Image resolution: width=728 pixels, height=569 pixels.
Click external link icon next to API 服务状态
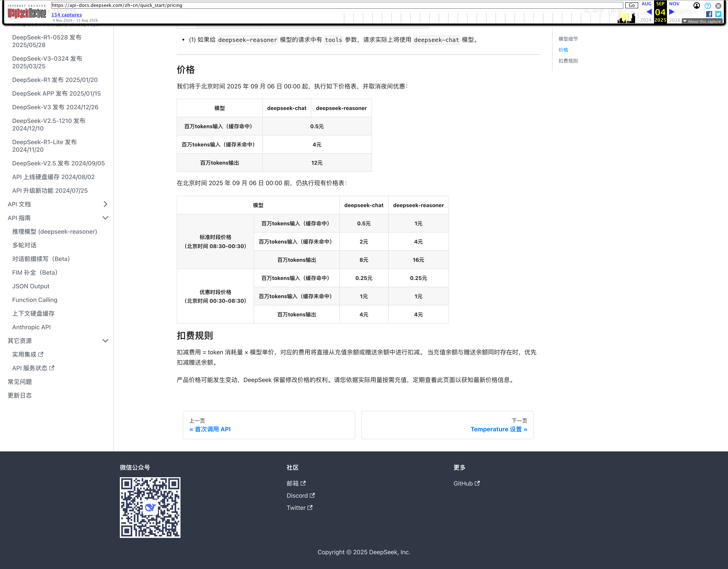[52, 368]
